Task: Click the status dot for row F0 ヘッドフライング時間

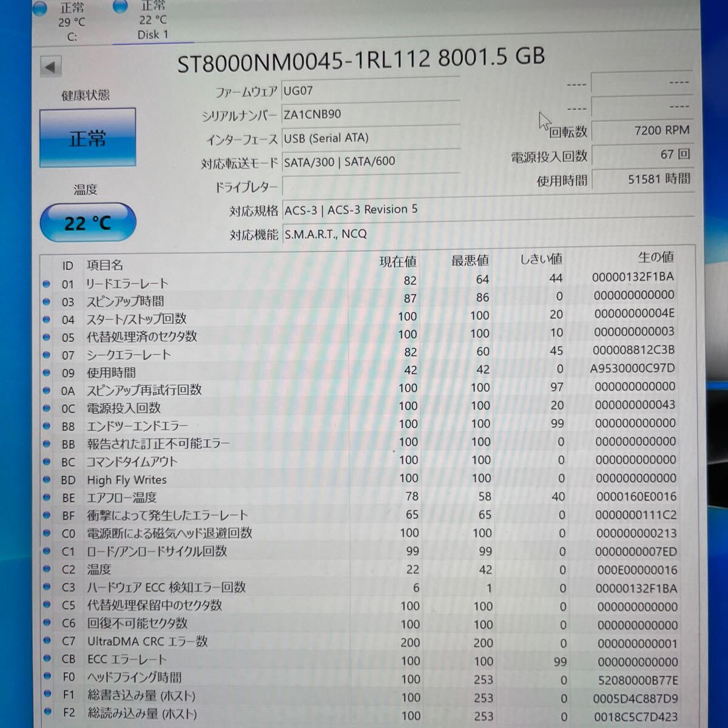Action: pyautogui.click(x=47, y=676)
